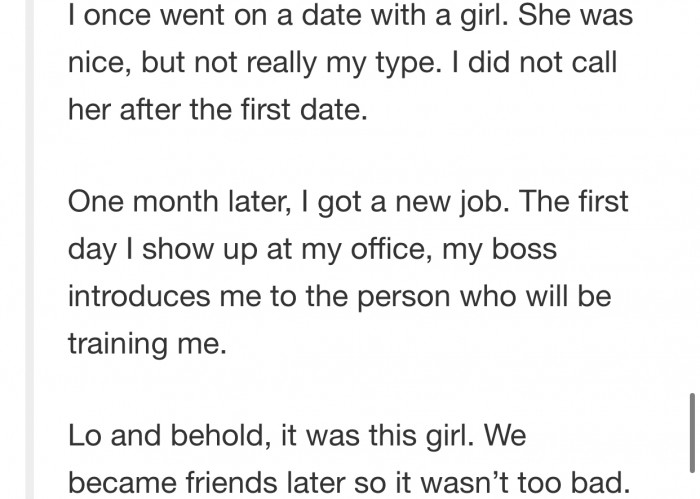The height and width of the screenshot is (499, 700).
Task: Click the words 'She was' in first line
Action: pyautogui.click(x=575, y=15)
